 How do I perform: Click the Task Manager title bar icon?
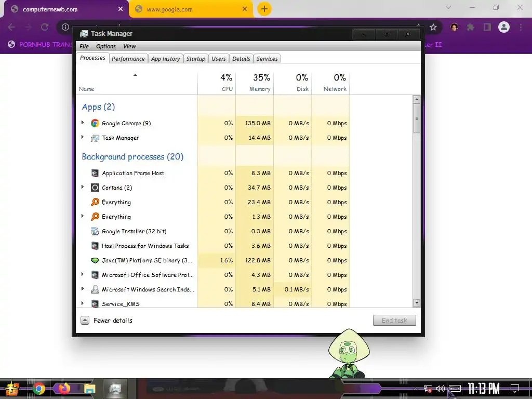(84, 34)
